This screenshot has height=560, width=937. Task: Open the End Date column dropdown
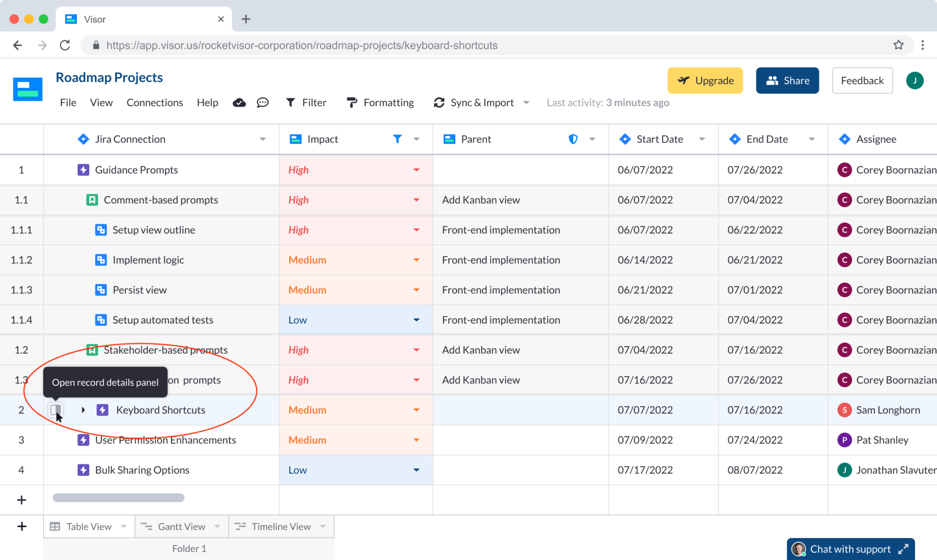coord(812,139)
